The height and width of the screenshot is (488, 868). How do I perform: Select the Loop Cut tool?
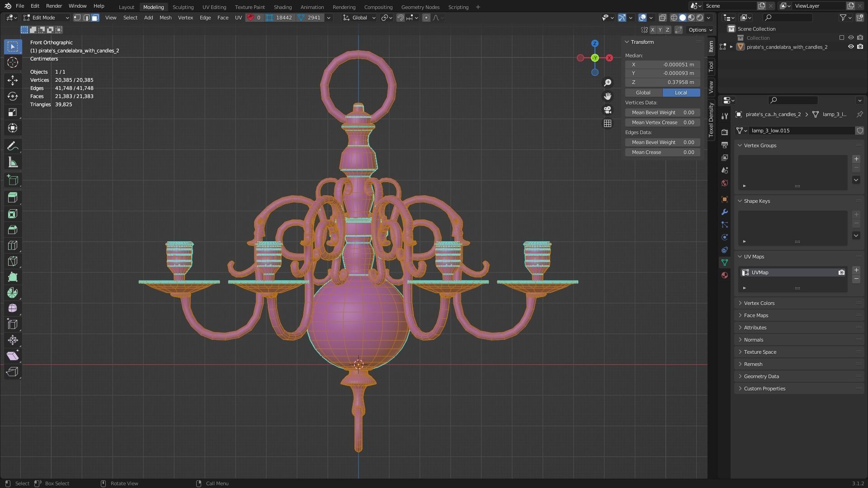pyautogui.click(x=13, y=245)
